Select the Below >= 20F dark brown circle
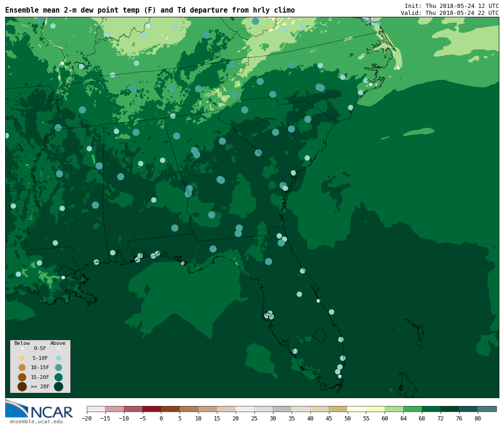 [22, 386]
